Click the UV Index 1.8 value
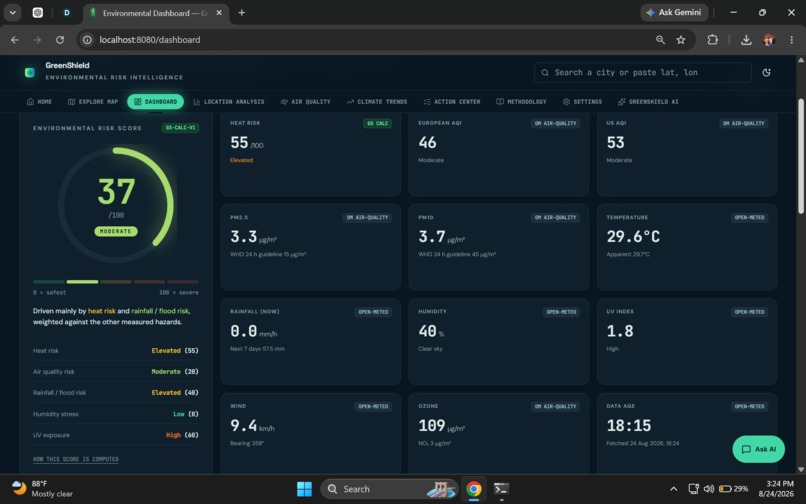 (x=620, y=331)
